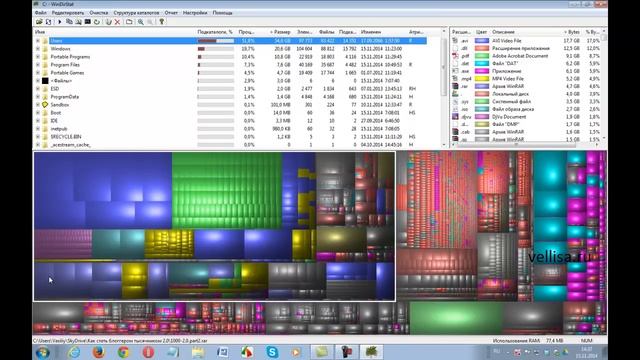This screenshot has height=360, width=640.
Task: Select the _acestream_cache_ folder row
Action: [231, 145]
